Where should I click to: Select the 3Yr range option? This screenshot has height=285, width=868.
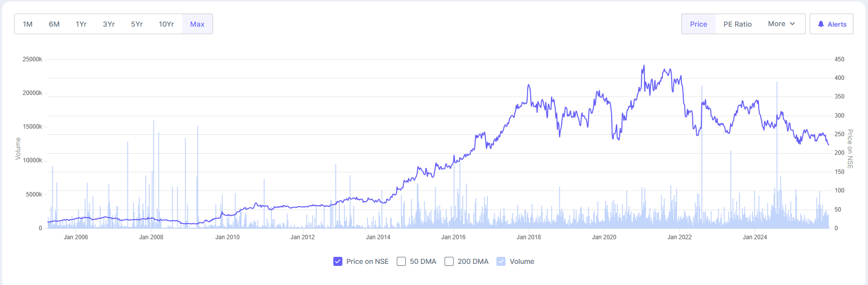click(x=109, y=24)
